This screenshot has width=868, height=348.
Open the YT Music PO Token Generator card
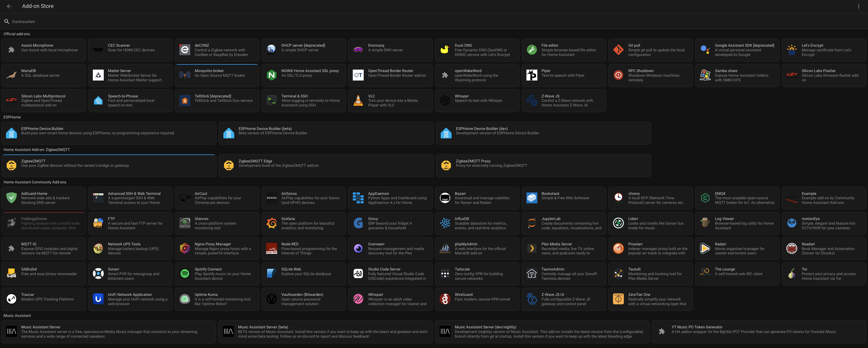click(759, 332)
